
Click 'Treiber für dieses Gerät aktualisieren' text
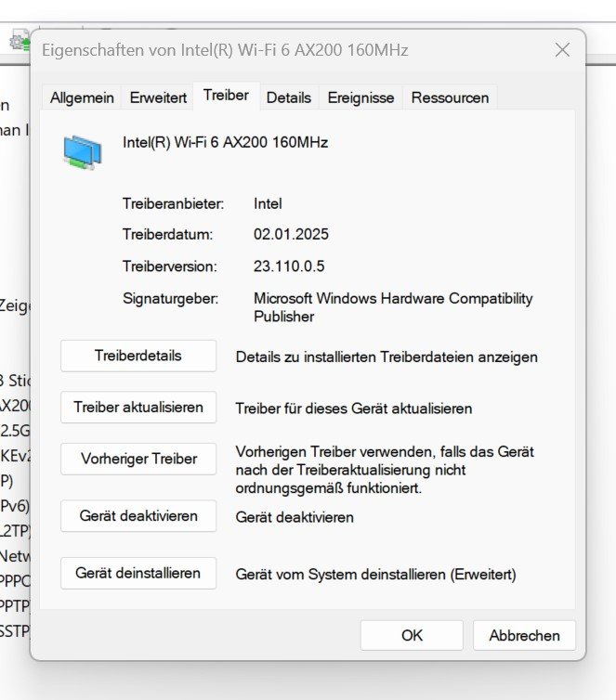pyautogui.click(x=354, y=408)
